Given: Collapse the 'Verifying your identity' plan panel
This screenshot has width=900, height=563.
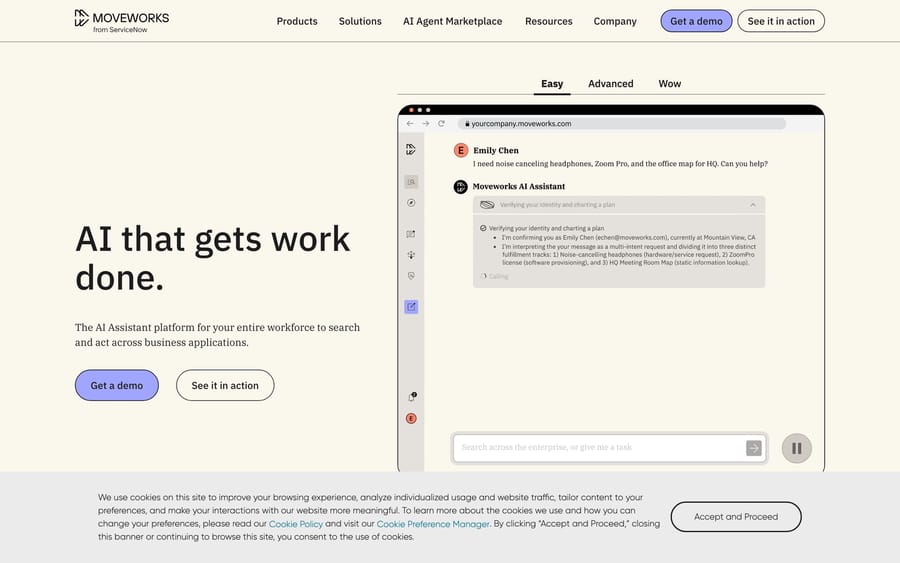Looking at the screenshot, I should point(753,205).
